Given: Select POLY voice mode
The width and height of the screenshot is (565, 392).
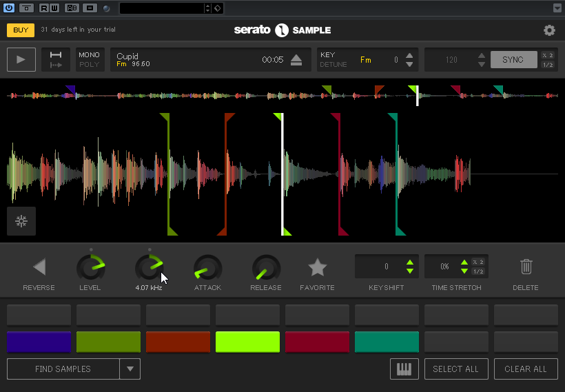Looking at the screenshot, I should (89, 65).
